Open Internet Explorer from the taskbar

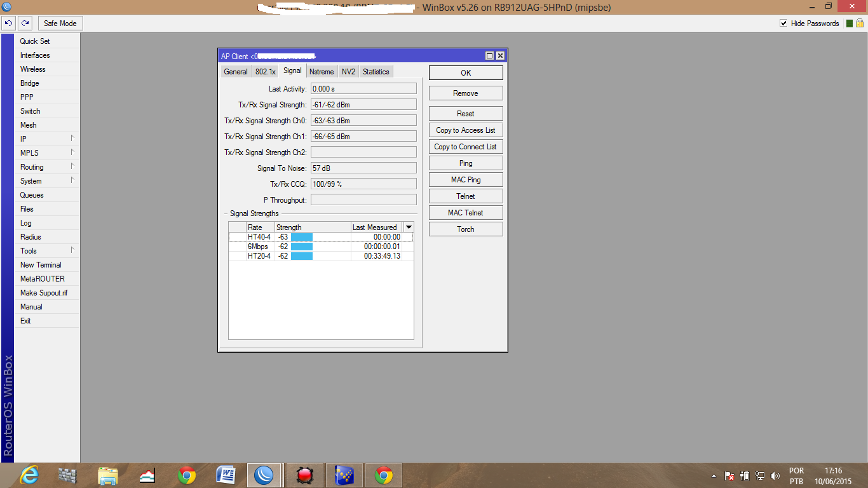[x=29, y=475]
